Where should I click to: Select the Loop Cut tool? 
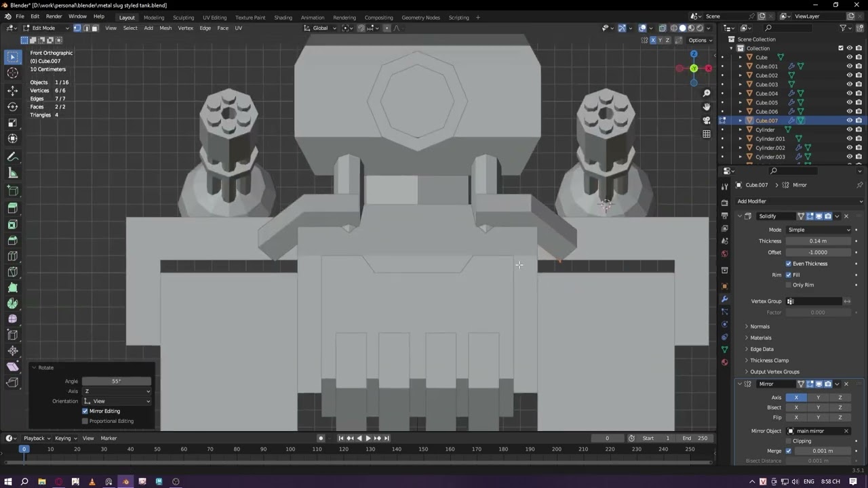(12, 256)
